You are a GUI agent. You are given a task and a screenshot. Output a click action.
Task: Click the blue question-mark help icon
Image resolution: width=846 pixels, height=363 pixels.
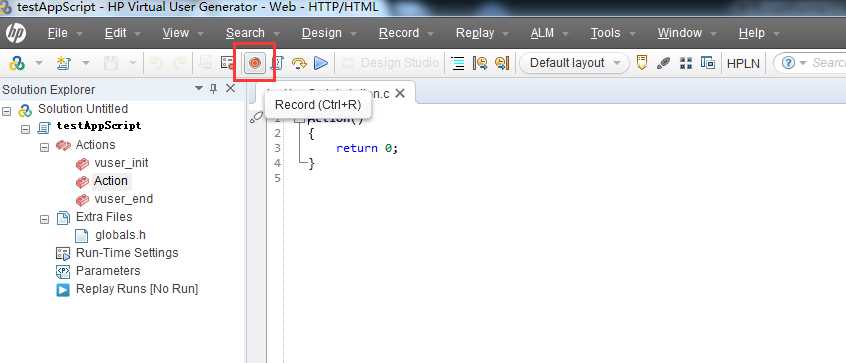pos(788,63)
